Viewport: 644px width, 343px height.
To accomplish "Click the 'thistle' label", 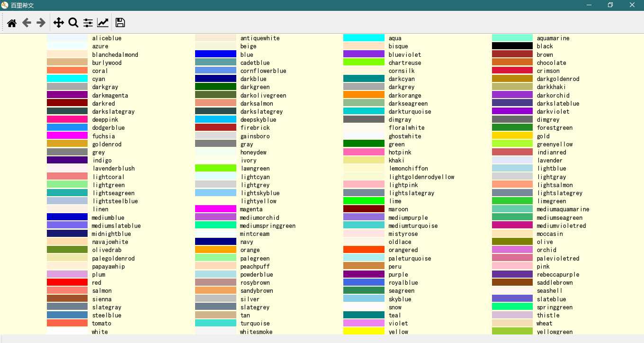I will (x=548, y=315).
